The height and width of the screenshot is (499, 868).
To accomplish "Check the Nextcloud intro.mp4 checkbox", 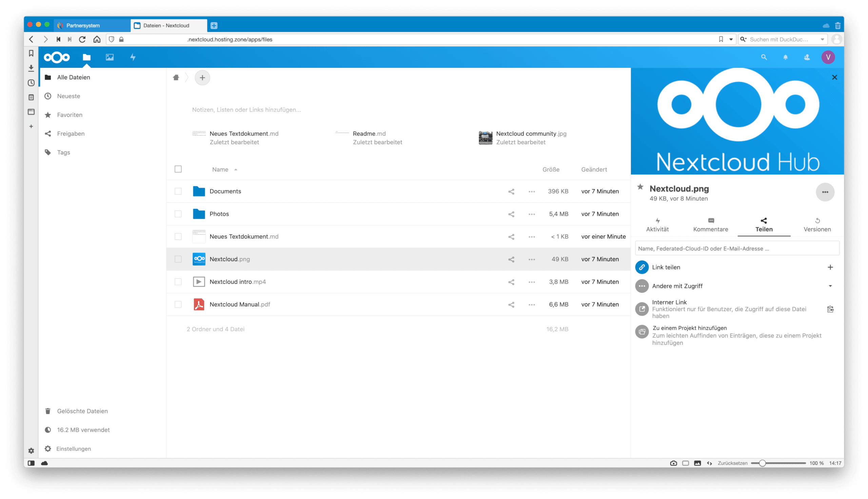I will click(x=178, y=282).
